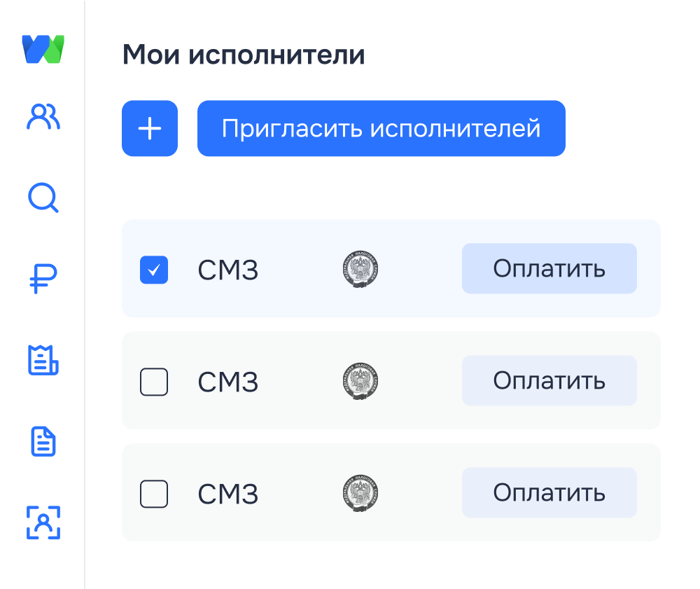Select the СМЗ label in first row
The image size is (700, 589).
point(228,270)
